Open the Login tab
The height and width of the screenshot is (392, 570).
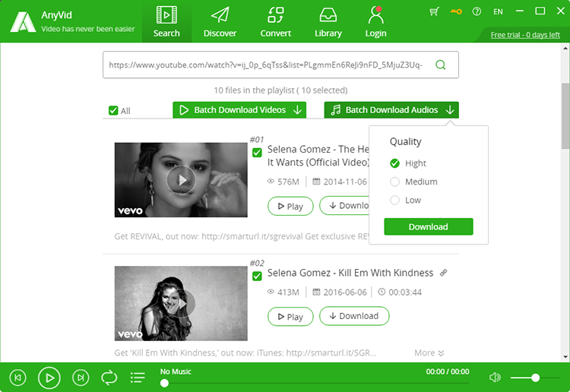point(375,21)
